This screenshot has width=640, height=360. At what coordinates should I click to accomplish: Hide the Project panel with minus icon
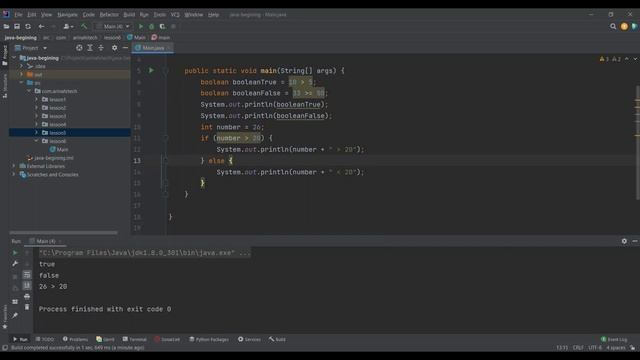[125, 48]
